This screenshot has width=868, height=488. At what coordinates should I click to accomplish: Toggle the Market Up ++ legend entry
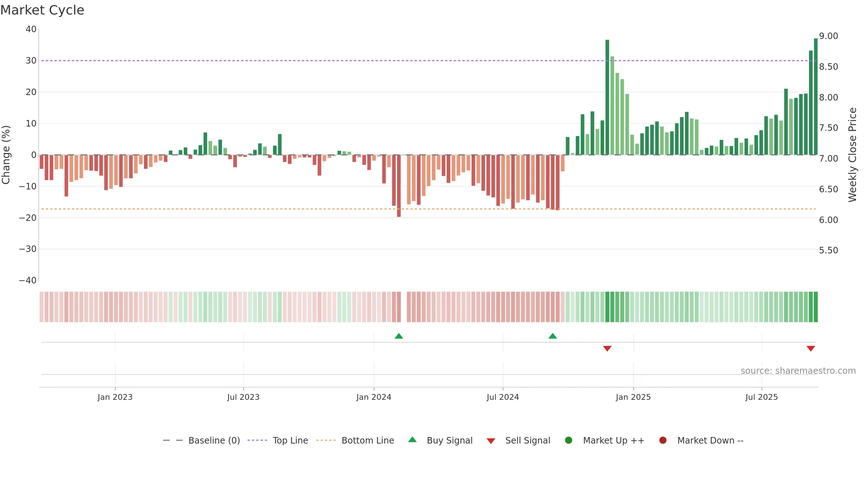(x=605, y=440)
